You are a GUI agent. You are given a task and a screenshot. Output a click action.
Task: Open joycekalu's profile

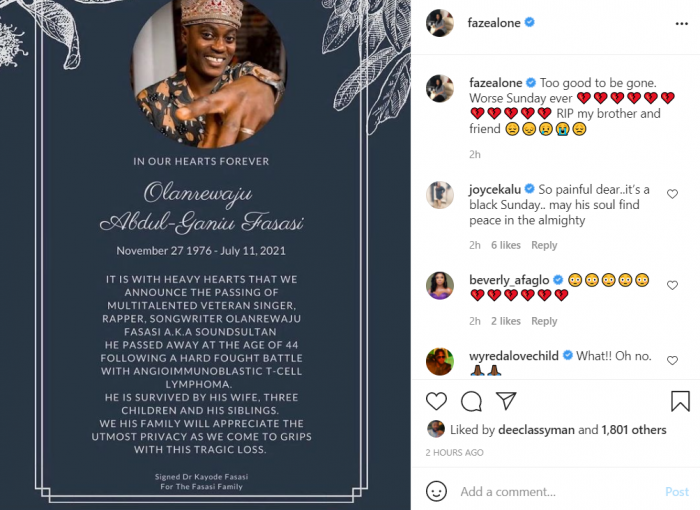(x=495, y=189)
